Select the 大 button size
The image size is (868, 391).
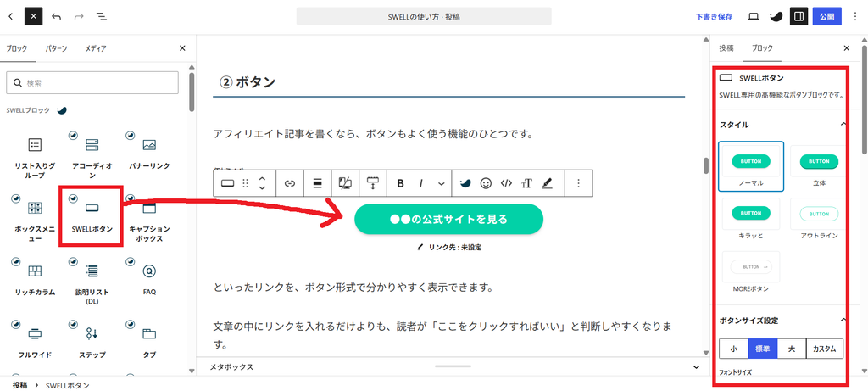point(792,349)
